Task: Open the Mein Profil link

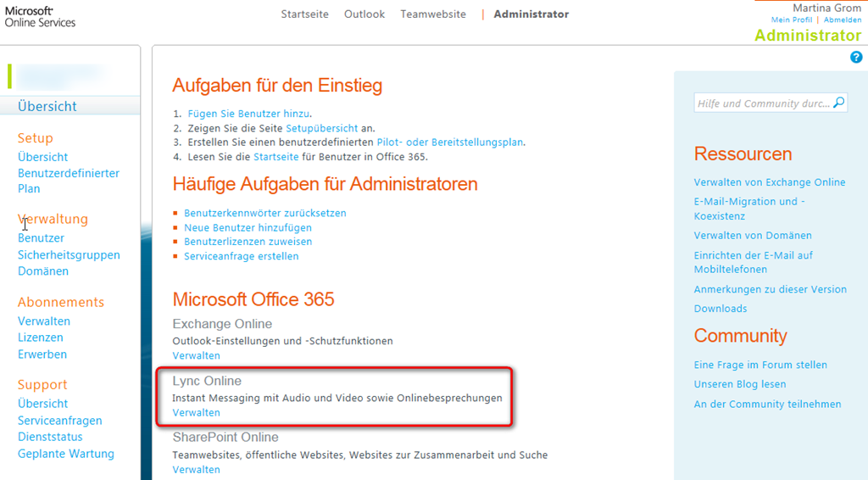Action: pyautogui.click(x=792, y=20)
